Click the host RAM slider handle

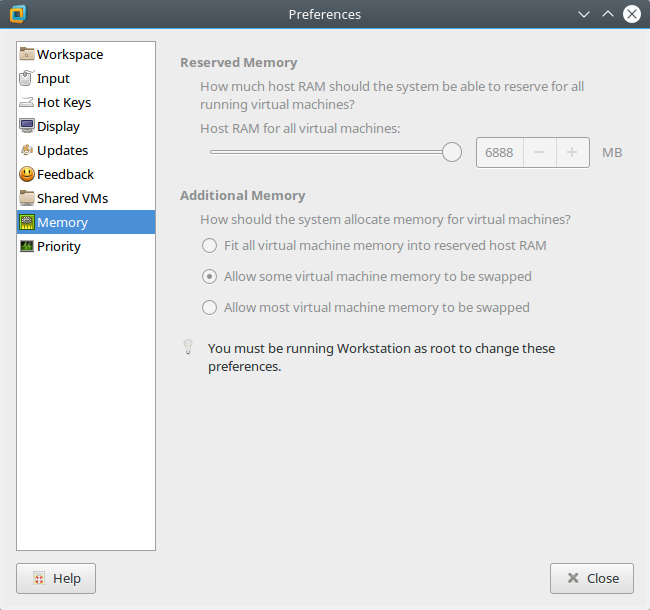[452, 152]
